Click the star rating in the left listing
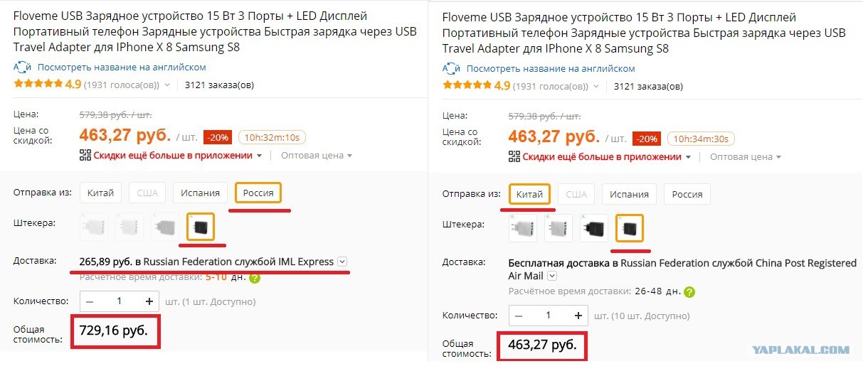868x371 pixels. [x=38, y=85]
